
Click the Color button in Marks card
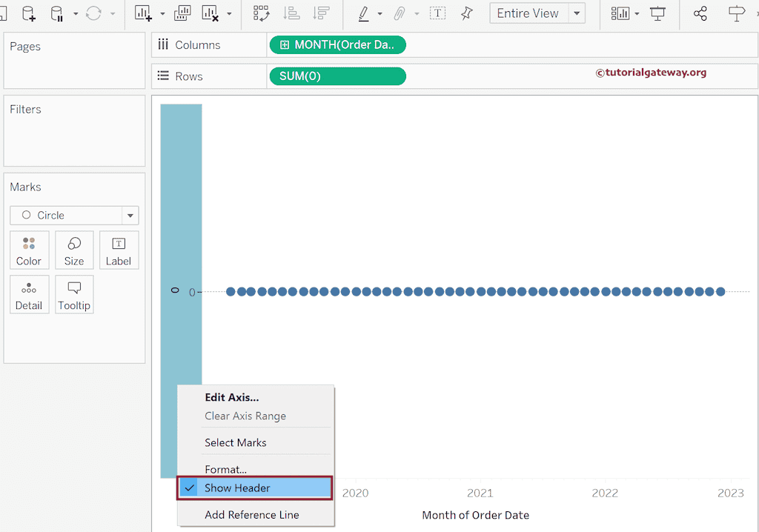29,250
